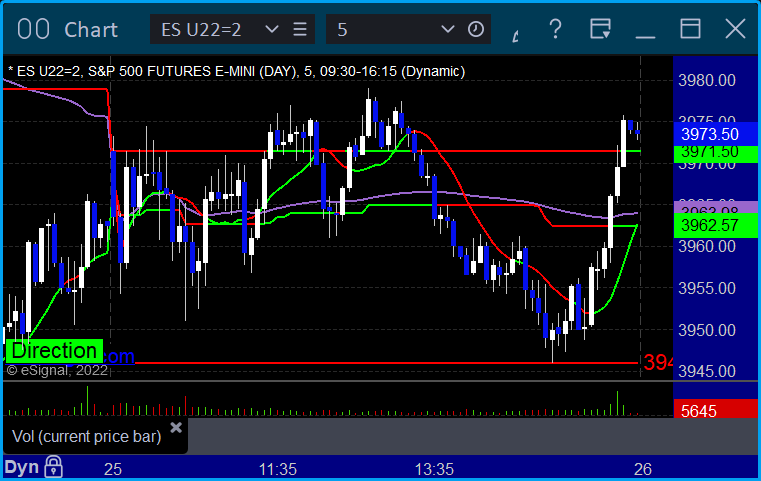This screenshot has height=481, width=761.
Task: Click the 3955.00 price axis label
Action: click(707, 288)
